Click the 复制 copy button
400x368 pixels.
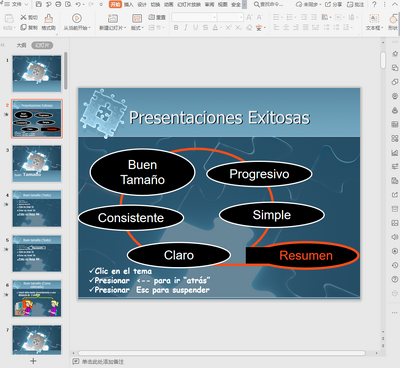coord(29,27)
